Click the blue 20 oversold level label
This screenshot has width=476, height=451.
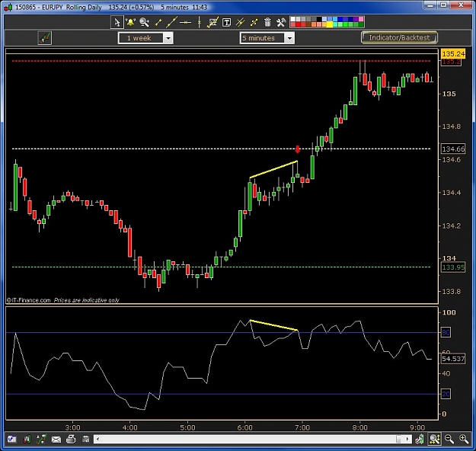[x=446, y=394]
